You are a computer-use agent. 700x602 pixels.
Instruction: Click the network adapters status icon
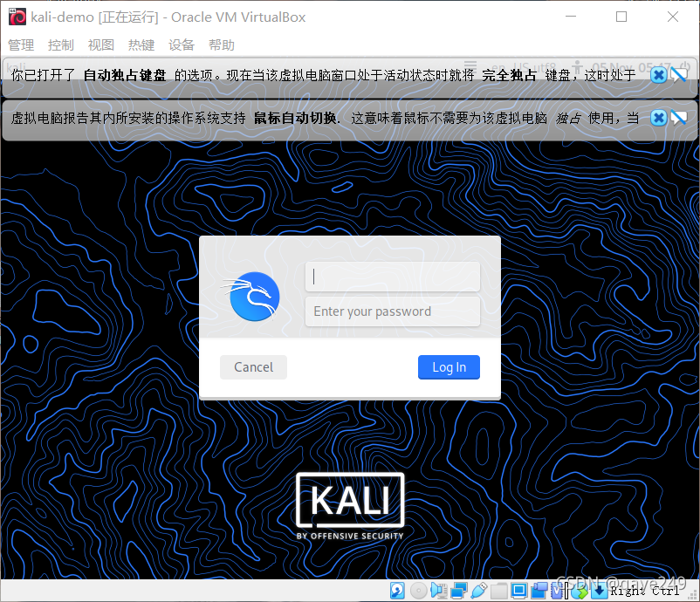[459, 591]
